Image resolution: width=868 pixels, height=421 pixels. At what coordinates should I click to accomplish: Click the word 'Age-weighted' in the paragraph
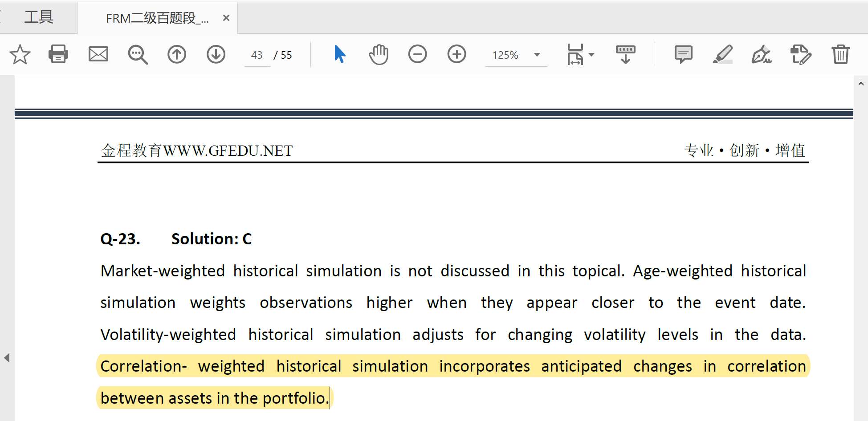click(683, 271)
